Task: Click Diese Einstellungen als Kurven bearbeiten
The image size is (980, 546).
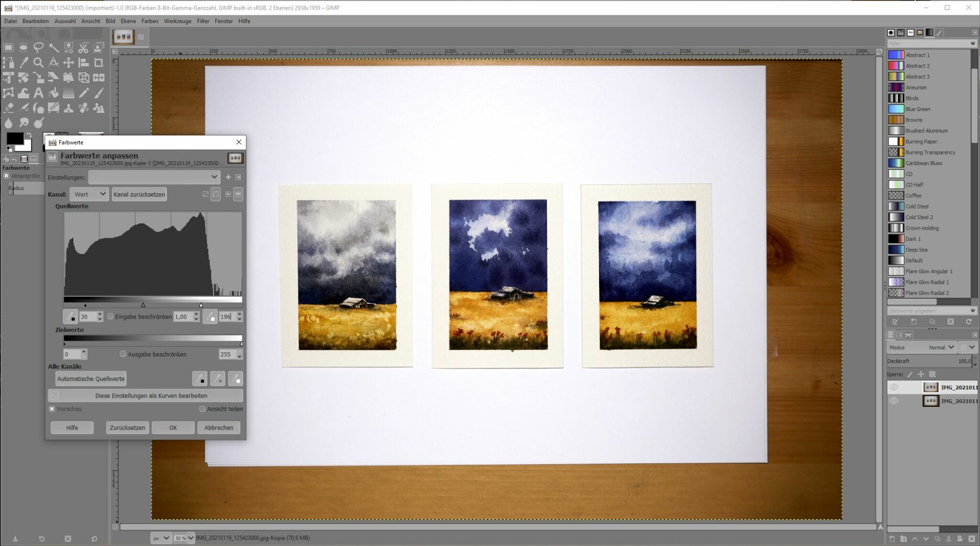Action: pos(145,396)
